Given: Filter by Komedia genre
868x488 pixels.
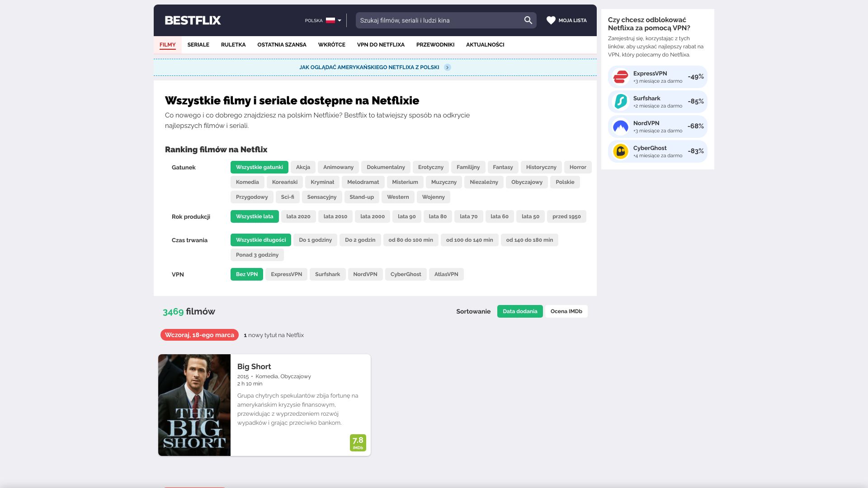Looking at the screenshot, I should tap(247, 182).
